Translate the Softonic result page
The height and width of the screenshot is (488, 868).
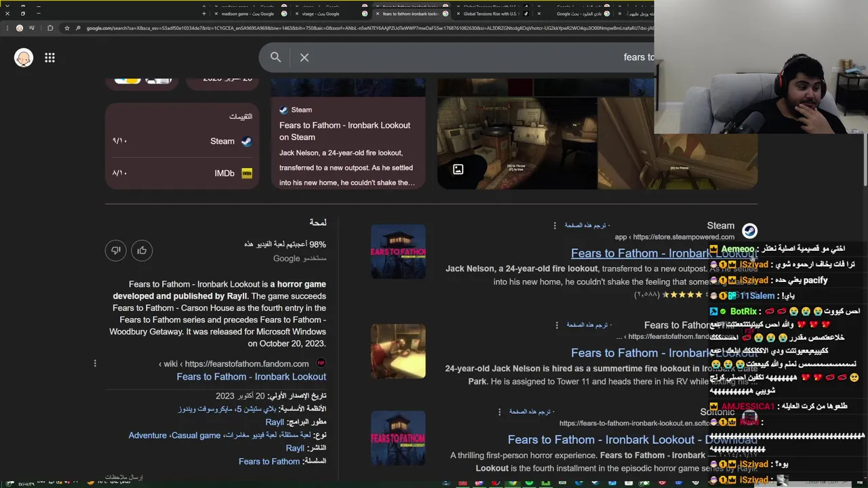pos(532,411)
